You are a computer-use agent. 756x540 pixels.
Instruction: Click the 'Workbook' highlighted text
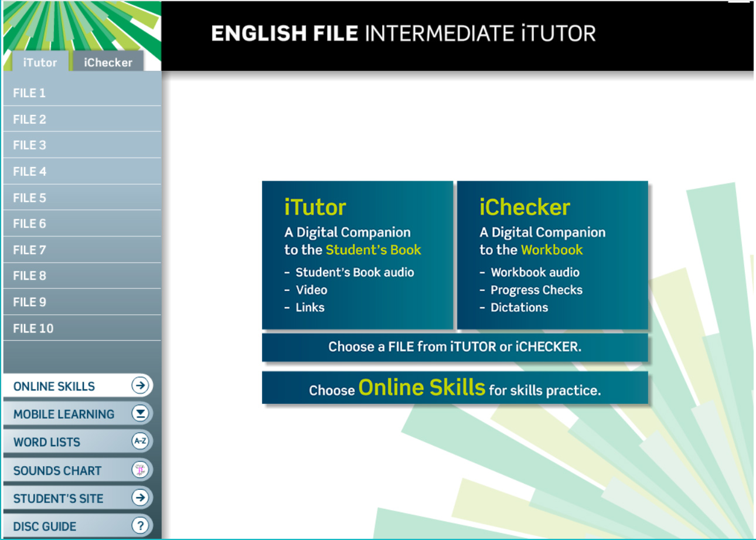[551, 250]
